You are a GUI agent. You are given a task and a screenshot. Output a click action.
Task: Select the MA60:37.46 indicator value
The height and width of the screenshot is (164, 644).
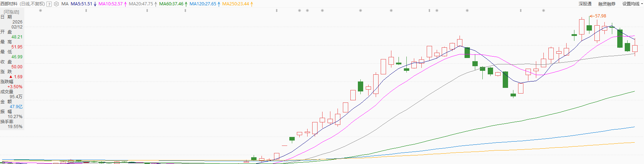tap(171, 4)
